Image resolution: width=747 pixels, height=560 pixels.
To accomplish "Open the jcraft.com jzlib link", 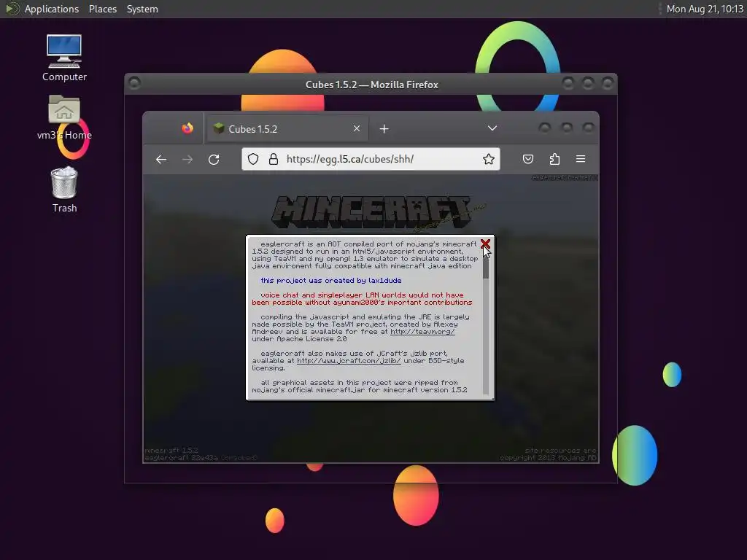I will tap(349, 360).
